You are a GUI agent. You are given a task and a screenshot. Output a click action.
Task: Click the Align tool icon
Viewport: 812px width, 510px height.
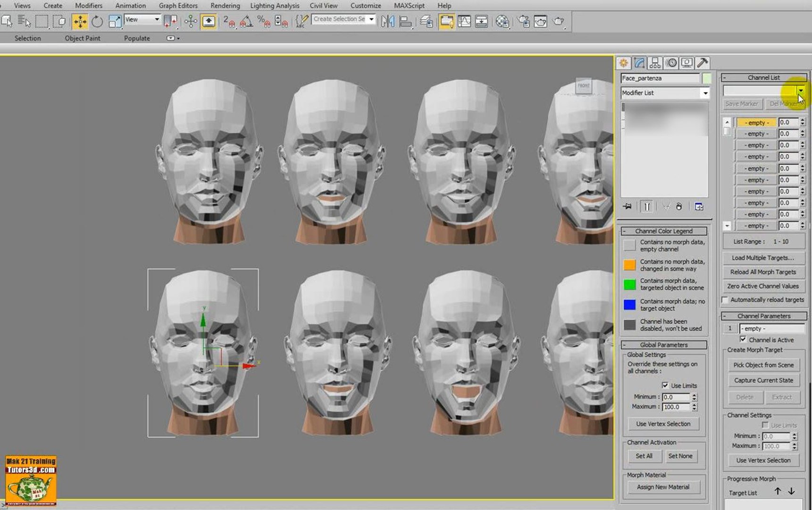coord(405,21)
